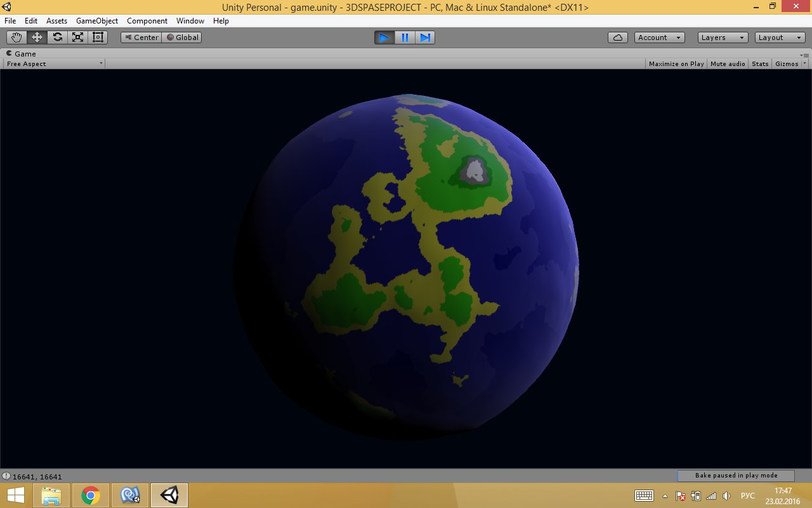Open the Windows Start button

click(15, 495)
